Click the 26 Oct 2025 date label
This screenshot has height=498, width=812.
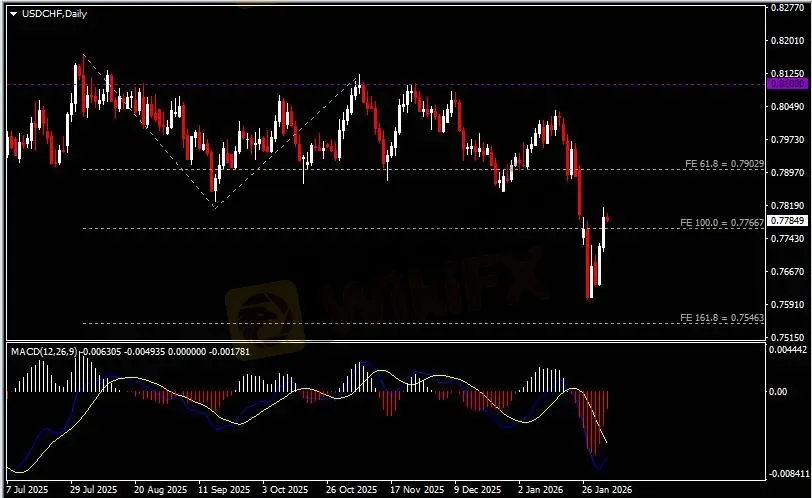click(x=349, y=491)
